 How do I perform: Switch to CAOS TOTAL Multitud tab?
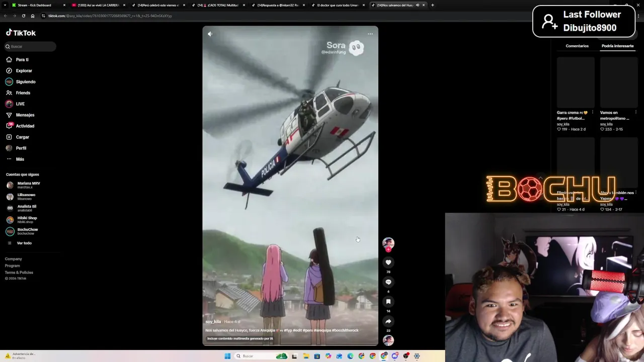pos(218,5)
